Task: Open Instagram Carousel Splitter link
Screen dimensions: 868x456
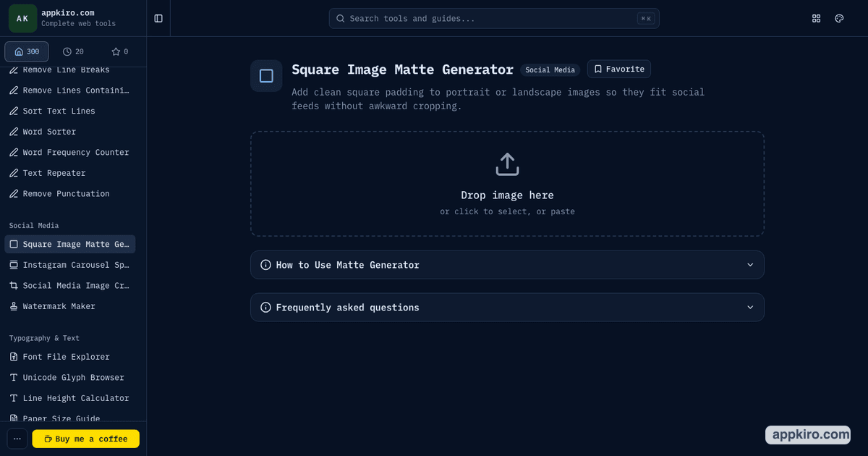Action: [70, 265]
